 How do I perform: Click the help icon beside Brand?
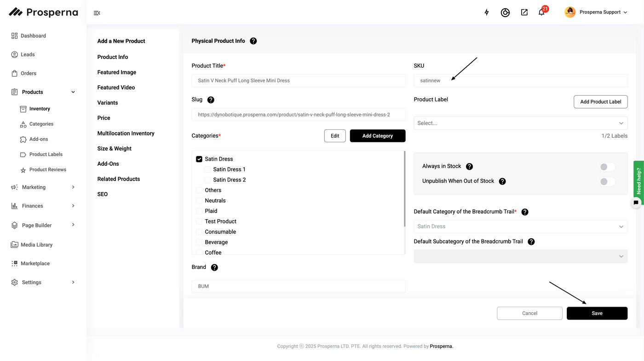pos(214,268)
